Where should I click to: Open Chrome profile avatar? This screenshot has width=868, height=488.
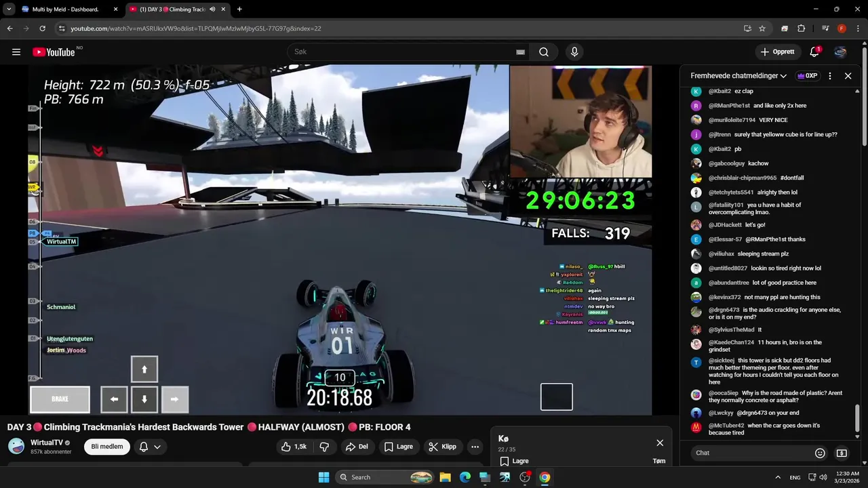tap(842, 28)
